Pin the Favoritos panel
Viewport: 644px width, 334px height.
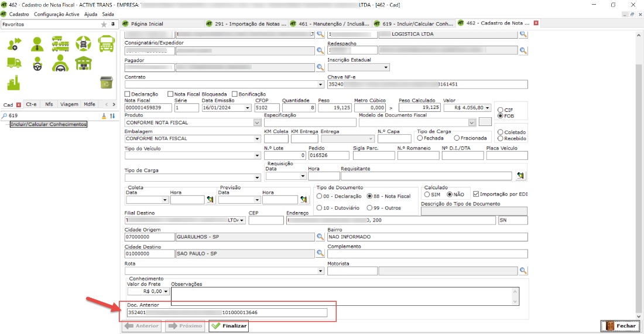(x=113, y=24)
